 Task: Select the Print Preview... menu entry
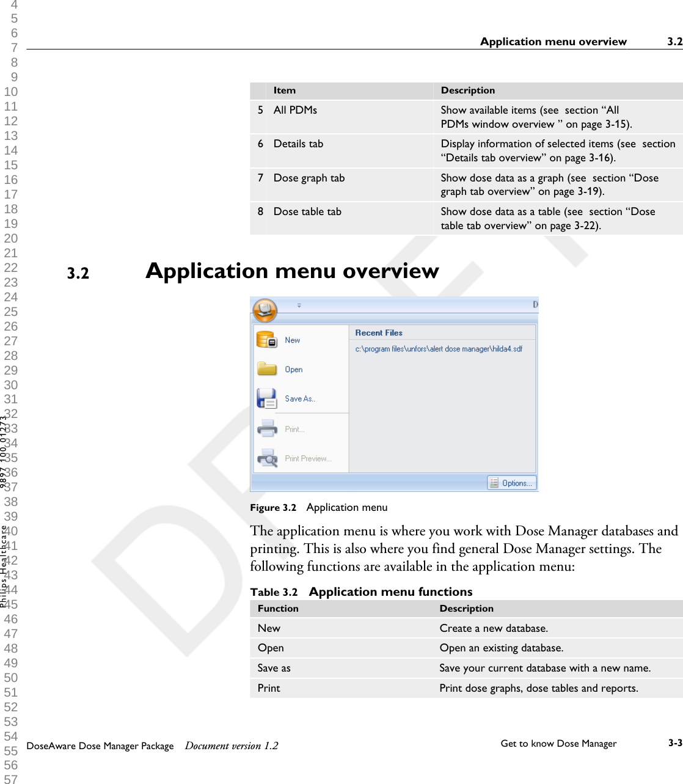(x=309, y=458)
